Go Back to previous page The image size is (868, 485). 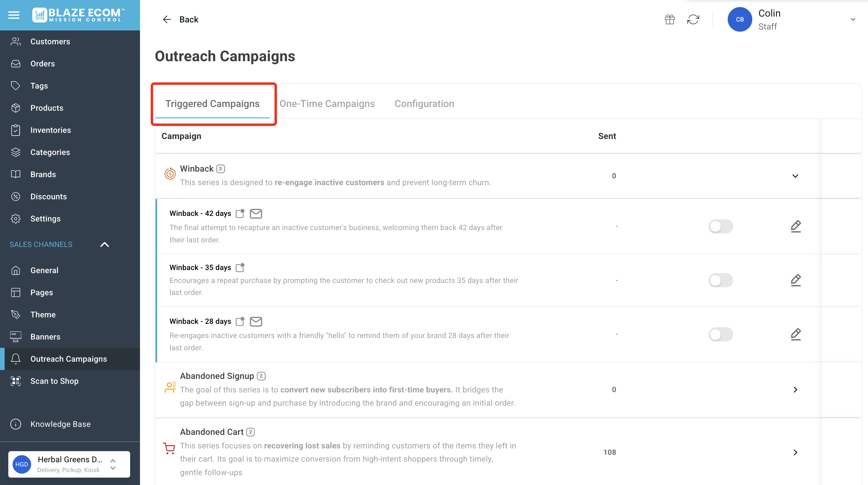181,20
